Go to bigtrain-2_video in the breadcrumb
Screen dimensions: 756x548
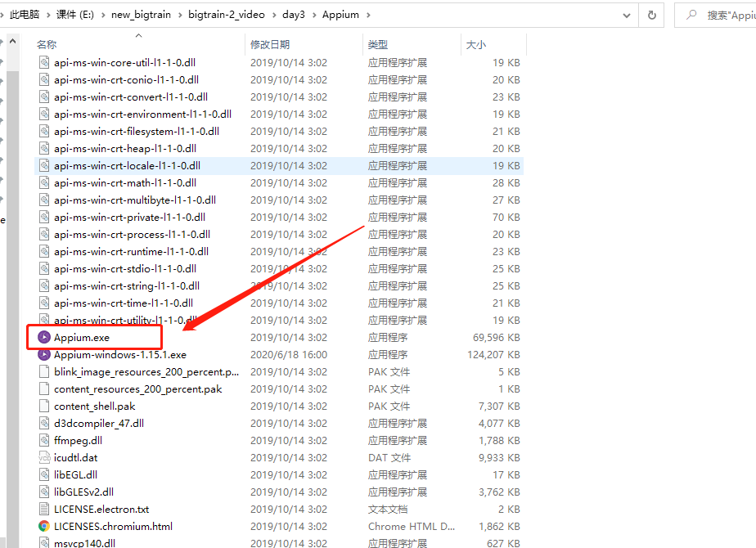click(x=227, y=15)
